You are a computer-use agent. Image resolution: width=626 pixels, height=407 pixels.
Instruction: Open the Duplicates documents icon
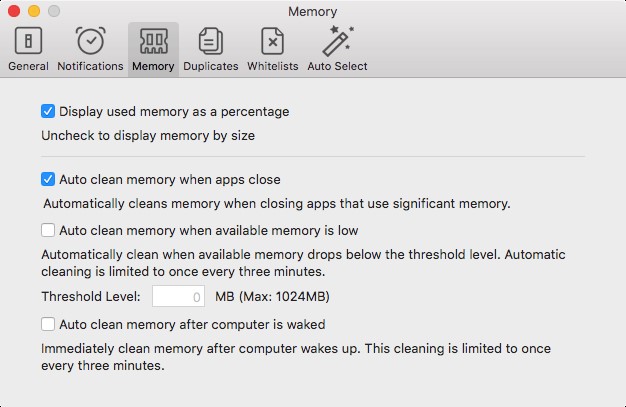click(210, 41)
